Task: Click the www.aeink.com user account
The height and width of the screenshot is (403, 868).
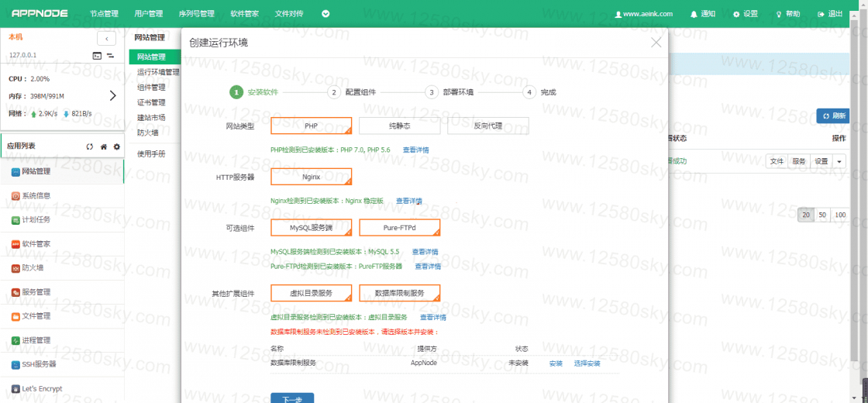Action: tap(644, 14)
